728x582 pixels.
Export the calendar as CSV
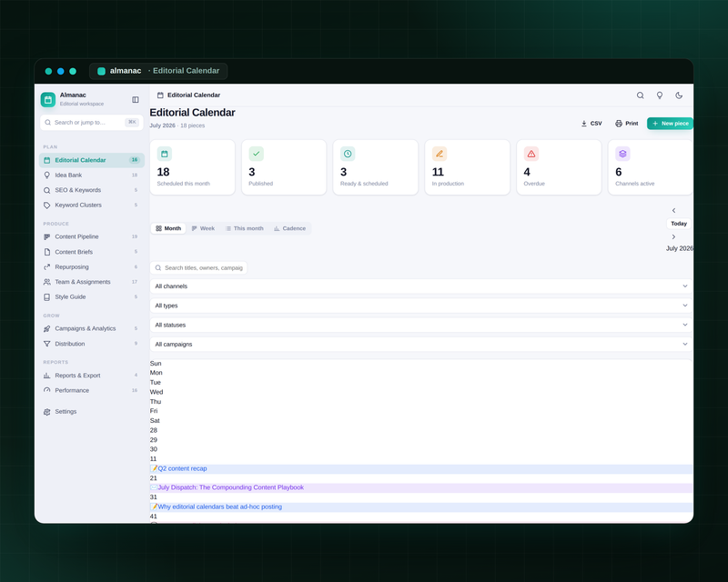point(591,124)
